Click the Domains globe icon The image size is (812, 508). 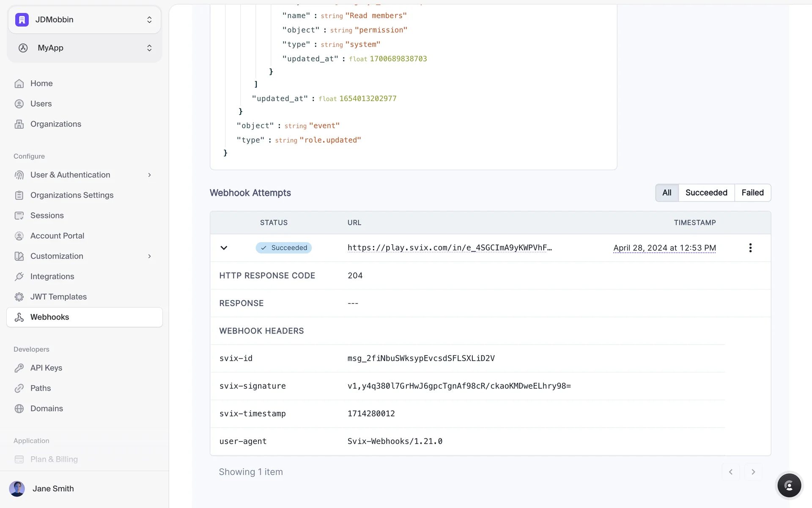pyautogui.click(x=19, y=409)
